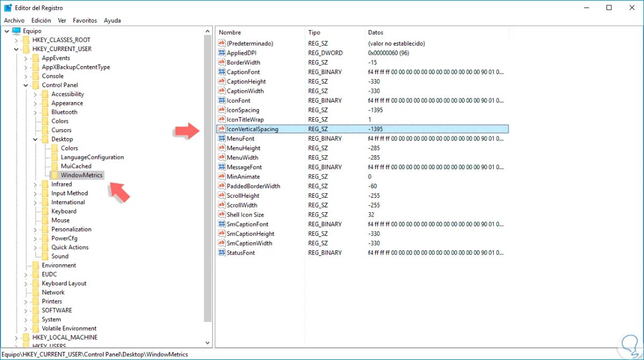The height and width of the screenshot is (360, 644).
Task: Select the Quick Actions key
Action: tap(70, 247)
